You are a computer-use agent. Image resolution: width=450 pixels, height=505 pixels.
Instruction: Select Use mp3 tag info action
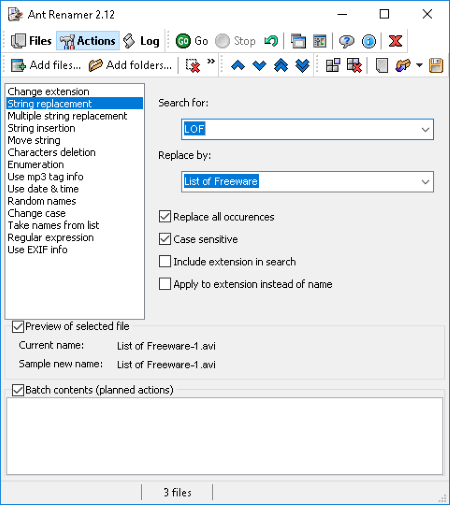point(74,176)
